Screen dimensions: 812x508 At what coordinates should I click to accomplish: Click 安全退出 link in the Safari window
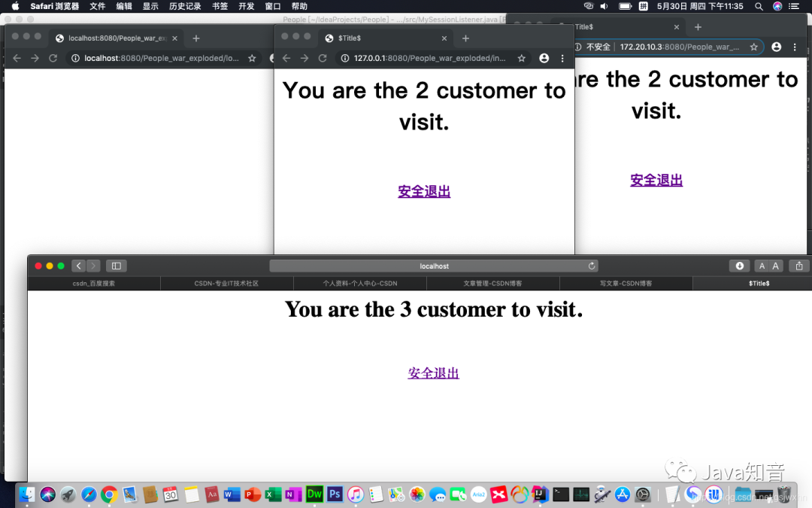click(434, 373)
